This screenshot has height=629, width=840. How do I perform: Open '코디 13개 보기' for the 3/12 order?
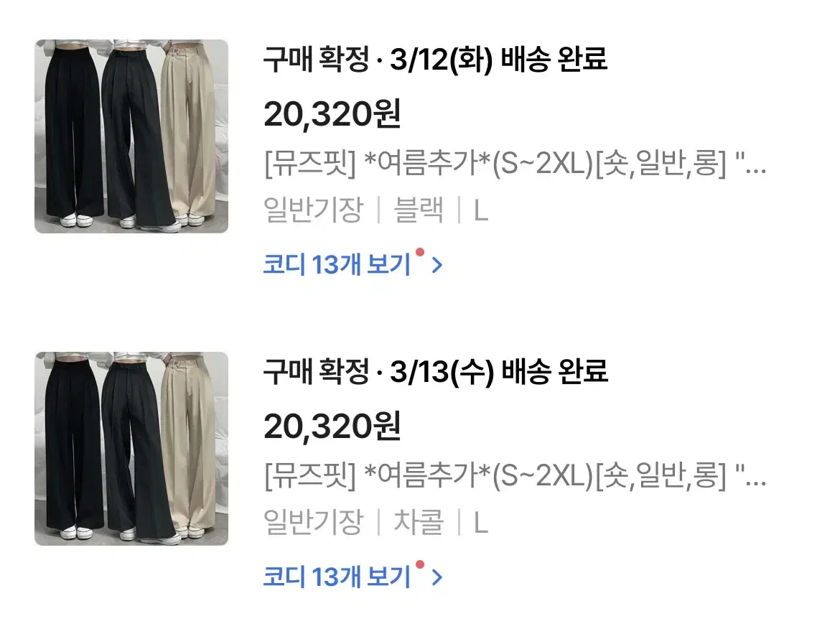(x=337, y=264)
